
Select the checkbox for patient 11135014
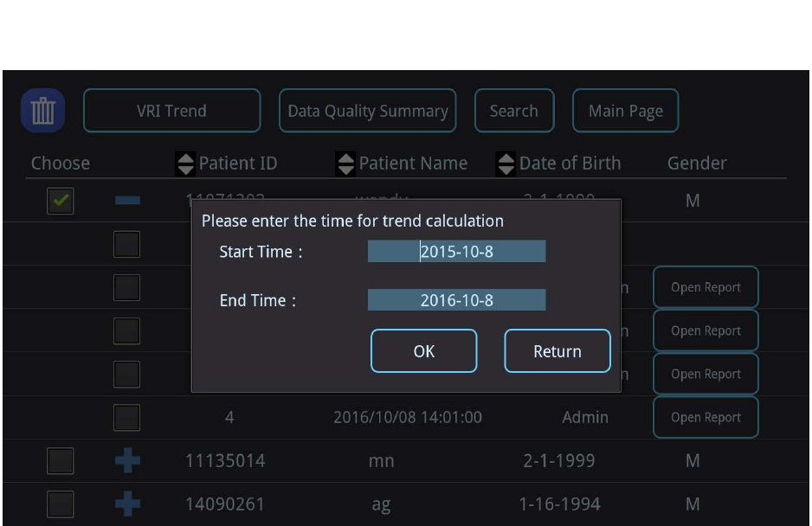pos(61,460)
